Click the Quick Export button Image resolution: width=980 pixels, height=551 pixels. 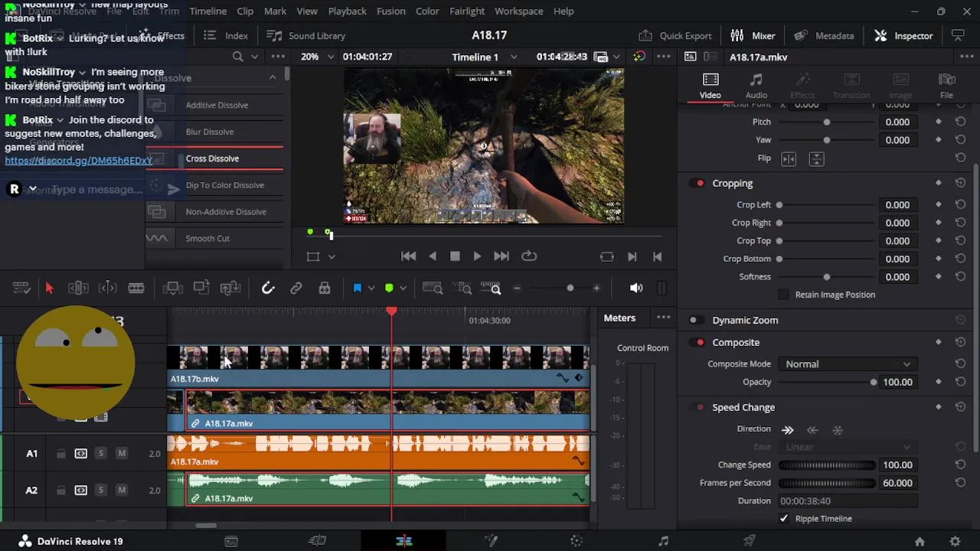[675, 36]
